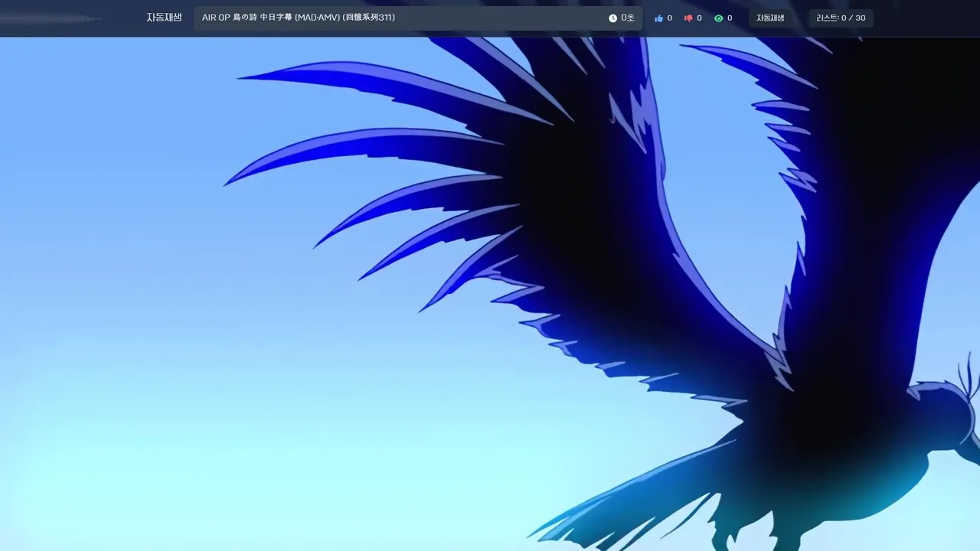Image resolution: width=980 pixels, height=551 pixels.
Task: Click the green eye view count icon
Action: [x=718, y=18]
